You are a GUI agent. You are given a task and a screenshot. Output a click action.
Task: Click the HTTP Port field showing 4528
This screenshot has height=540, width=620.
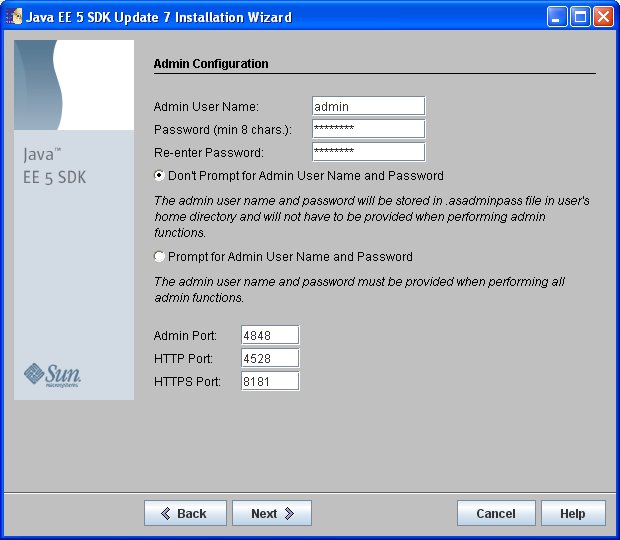270,358
